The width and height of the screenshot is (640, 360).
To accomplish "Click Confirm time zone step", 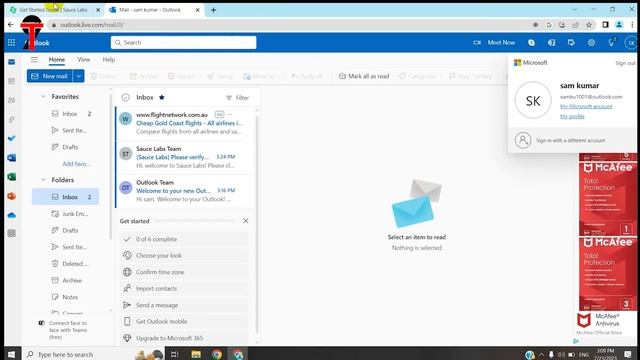I will [x=184, y=272].
